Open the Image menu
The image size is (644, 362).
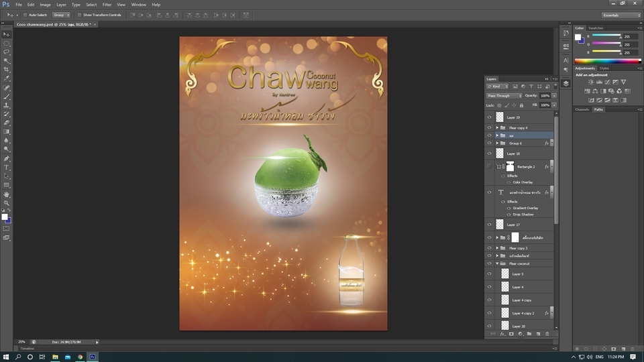pyautogui.click(x=45, y=5)
